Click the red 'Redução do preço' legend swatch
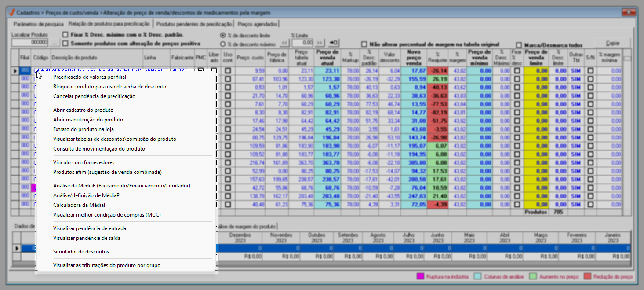 point(587,276)
